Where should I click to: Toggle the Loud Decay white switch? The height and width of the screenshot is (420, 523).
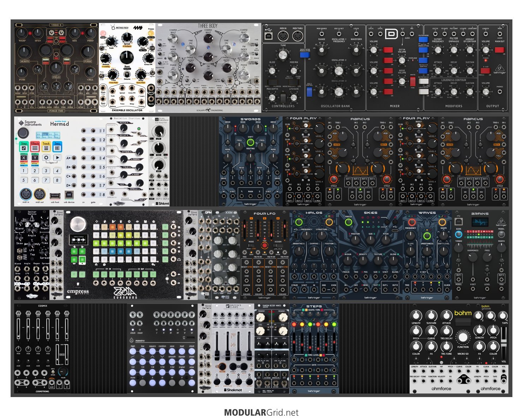[424, 91]
